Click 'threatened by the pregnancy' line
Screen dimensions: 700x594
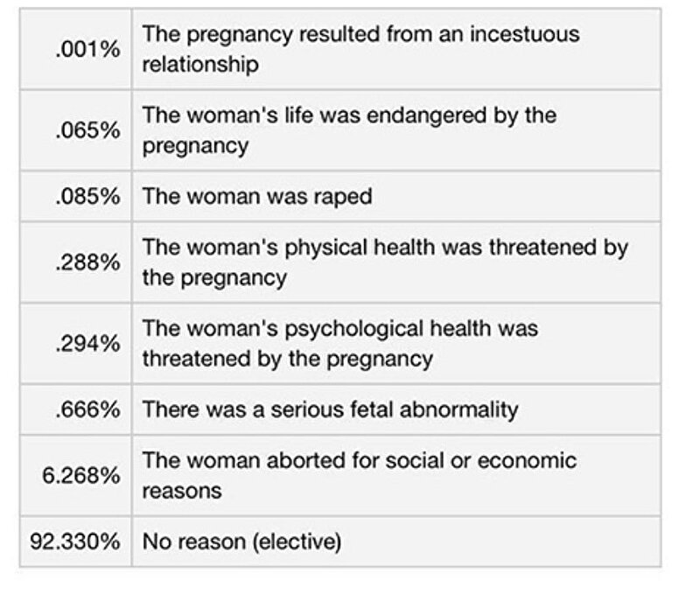(288, 360)
